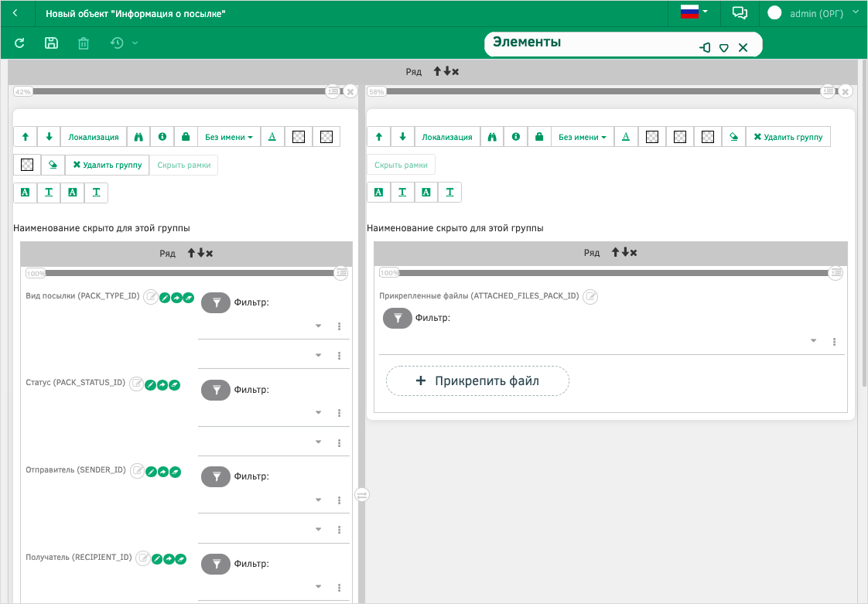Image resolution: width=868 pixels, height=604 pixels.
Task: Click the green share arrow next to Статус
Action: pyautogui.click(x=162, y=385)
